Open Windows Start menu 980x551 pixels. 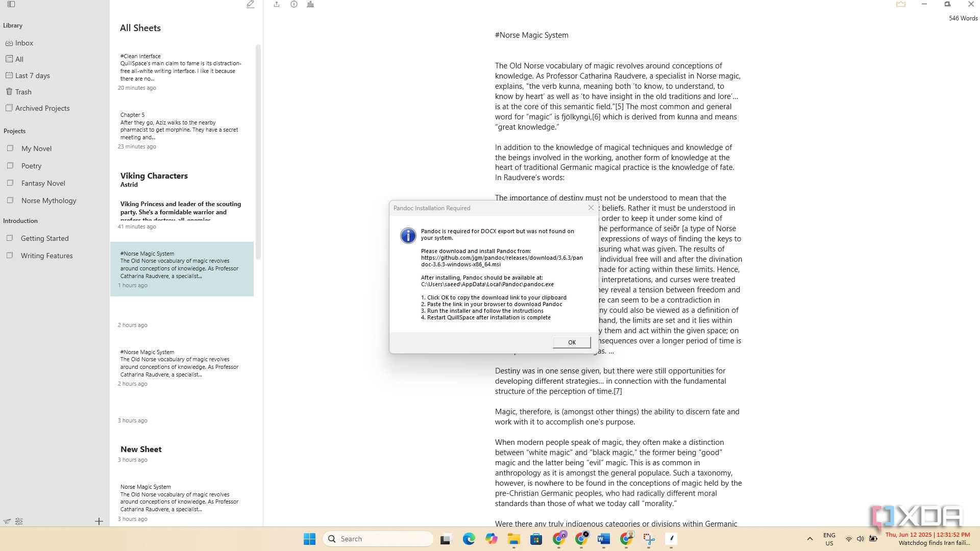tap(309, 539)
